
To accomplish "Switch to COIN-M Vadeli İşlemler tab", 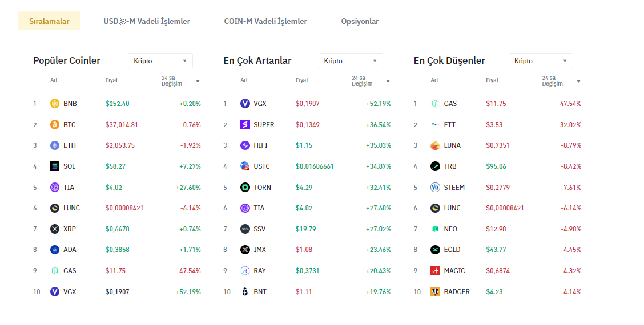I will click(265, 21).
